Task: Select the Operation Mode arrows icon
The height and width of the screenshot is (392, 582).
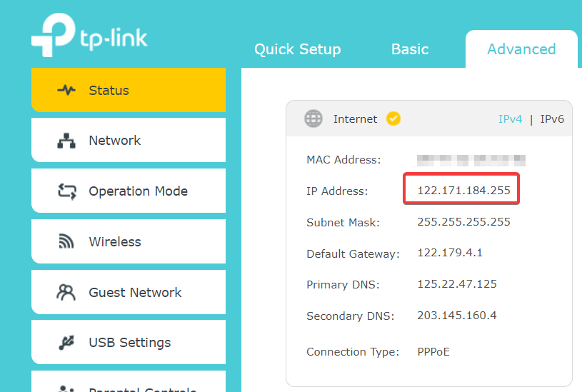Action: point(66,191)
